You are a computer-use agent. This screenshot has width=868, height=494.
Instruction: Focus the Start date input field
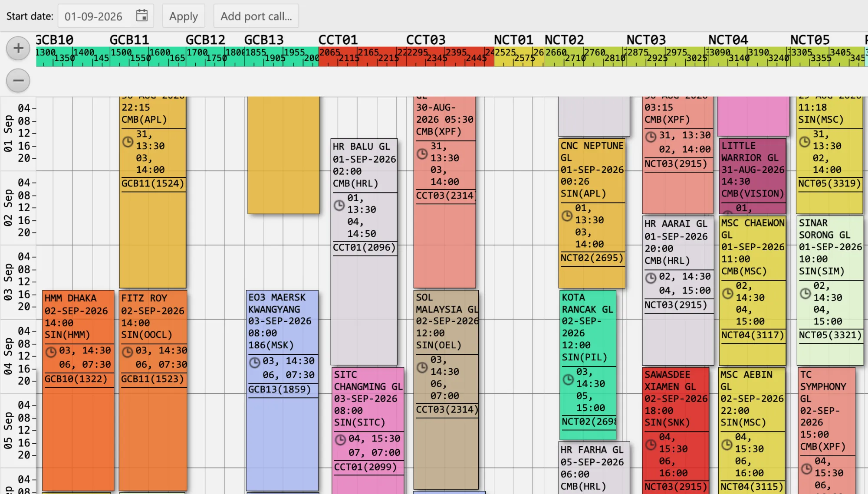106,16
